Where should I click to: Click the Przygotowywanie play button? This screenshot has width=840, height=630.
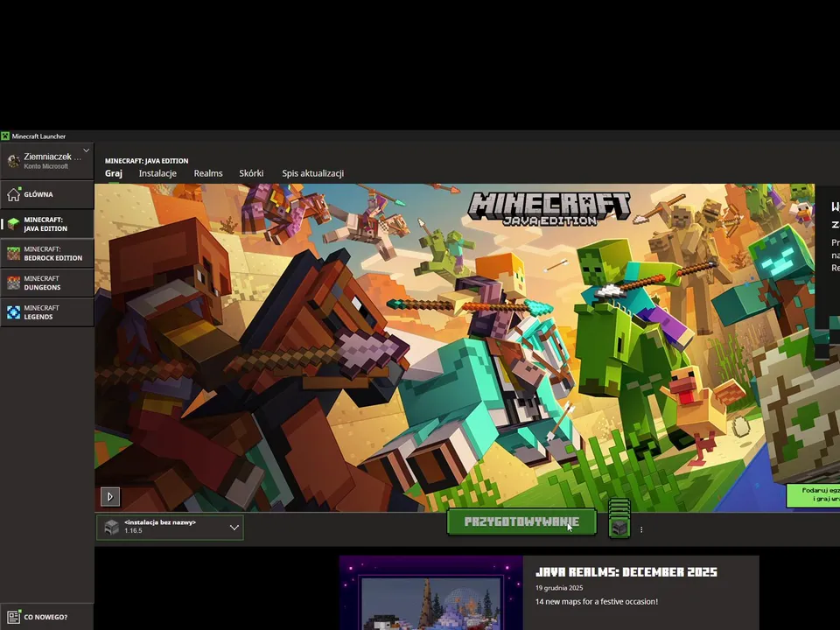(521, 521)
